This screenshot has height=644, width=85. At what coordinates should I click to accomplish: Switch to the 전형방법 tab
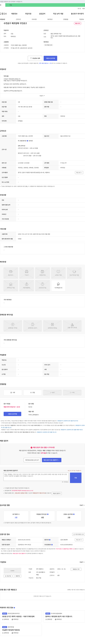[x=66, y=19]
